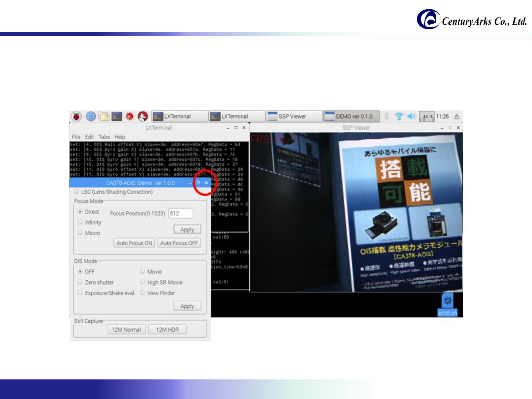Click the OIS Mode group label

tap(86, 261)
